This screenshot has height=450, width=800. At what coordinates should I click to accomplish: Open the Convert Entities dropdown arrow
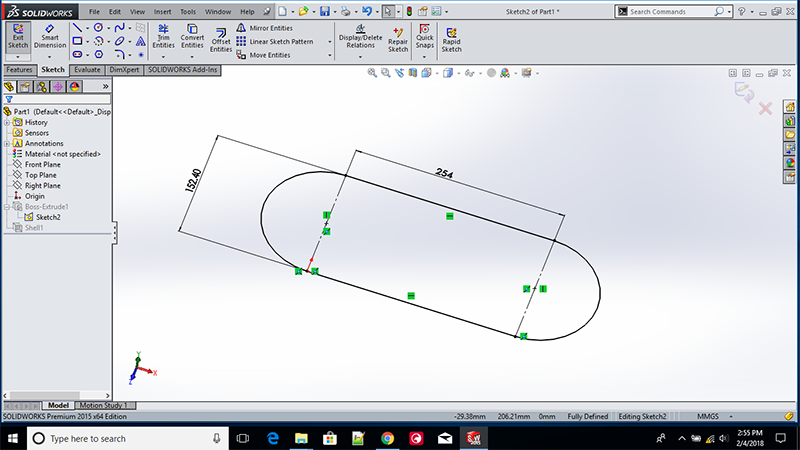pos(192,57)
